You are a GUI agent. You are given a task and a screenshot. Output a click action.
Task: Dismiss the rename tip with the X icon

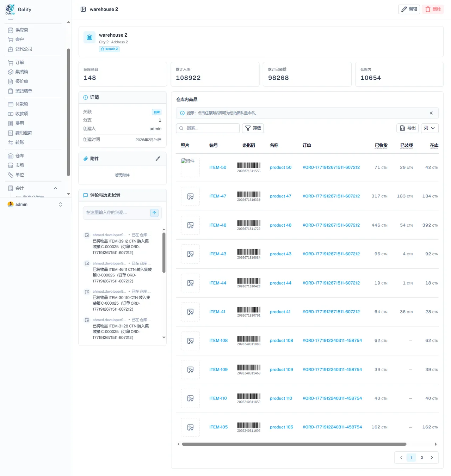pos(431,113)
